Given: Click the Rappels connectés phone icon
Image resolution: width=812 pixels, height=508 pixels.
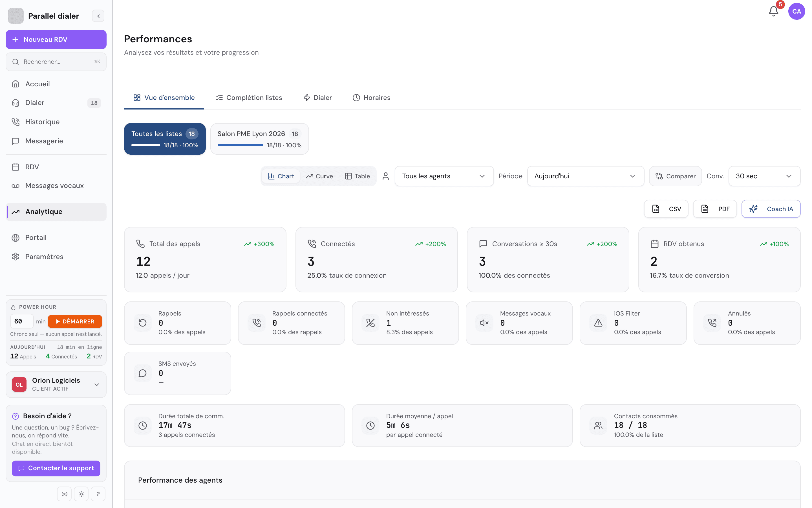Looking at the screenshot, I should click(x=257, y=323).
